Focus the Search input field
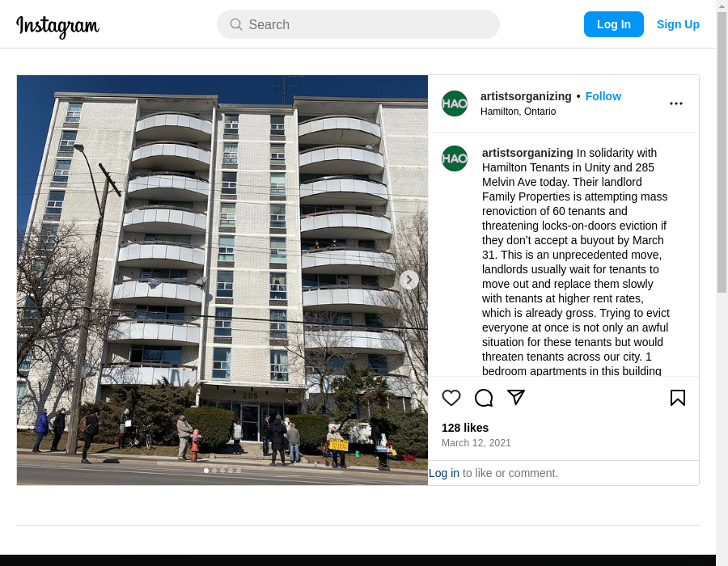Viewport: 728px width, 566px height. click(358, 24)
